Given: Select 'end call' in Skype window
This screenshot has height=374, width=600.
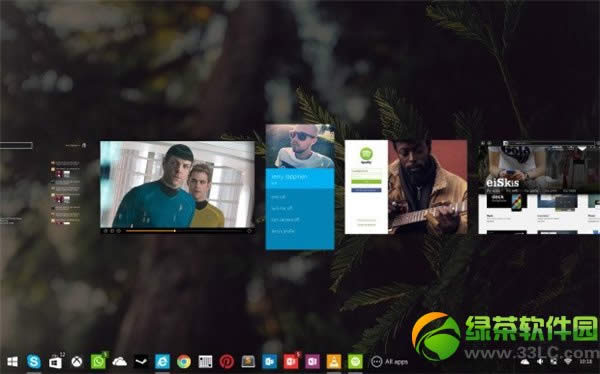Looking at the screenshot, I should 279,197.
